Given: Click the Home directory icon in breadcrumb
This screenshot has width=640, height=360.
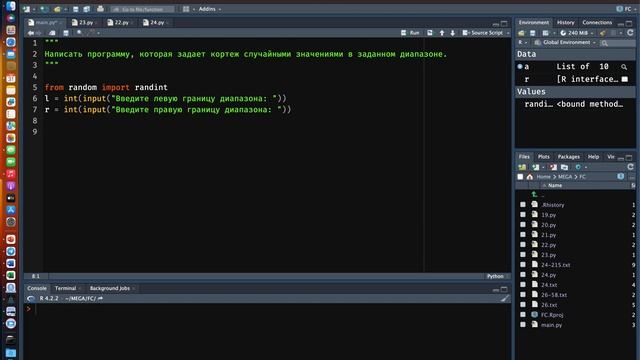Looking at the screenshot, I should [530, 177].
